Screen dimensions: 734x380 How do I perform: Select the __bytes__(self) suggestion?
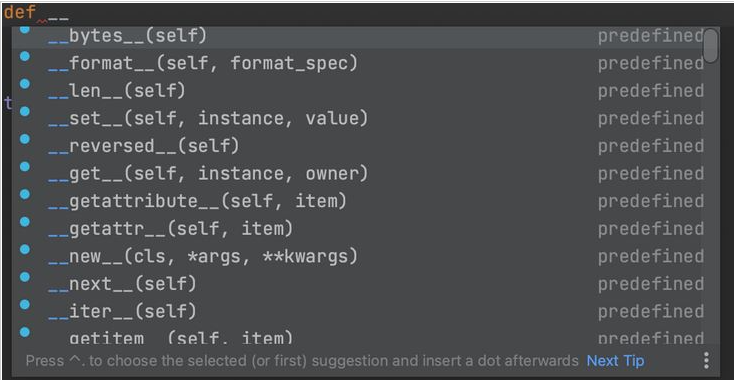tap(358, 37)
